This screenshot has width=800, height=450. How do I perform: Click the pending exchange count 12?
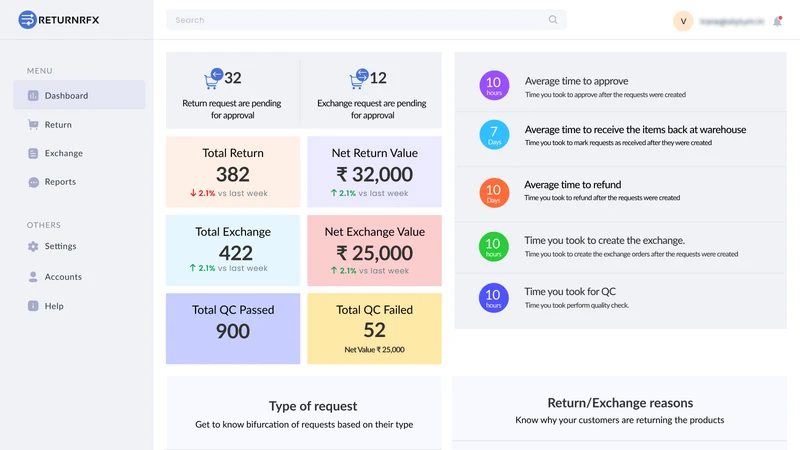tap(378, 78)
